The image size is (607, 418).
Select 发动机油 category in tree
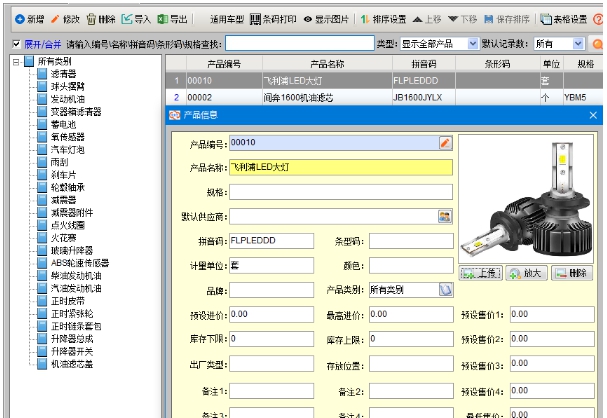tap(68, 99)
